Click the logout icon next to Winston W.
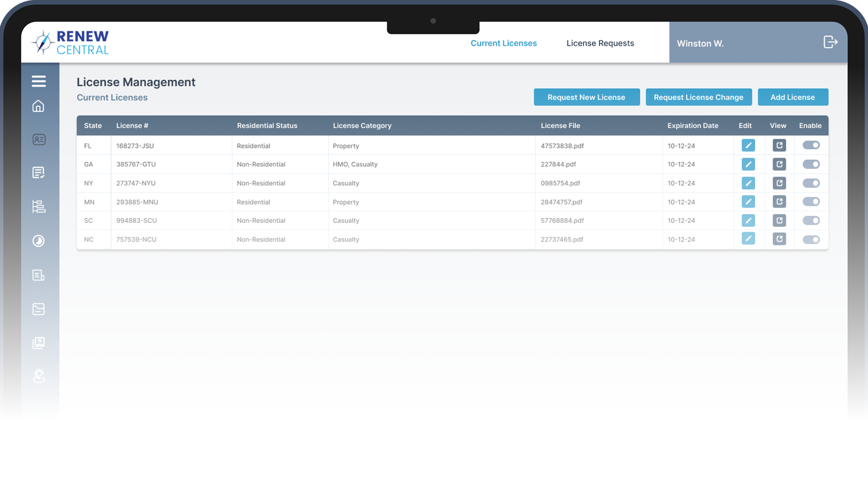This screenshot has height=491, width=868. [830, 42]
